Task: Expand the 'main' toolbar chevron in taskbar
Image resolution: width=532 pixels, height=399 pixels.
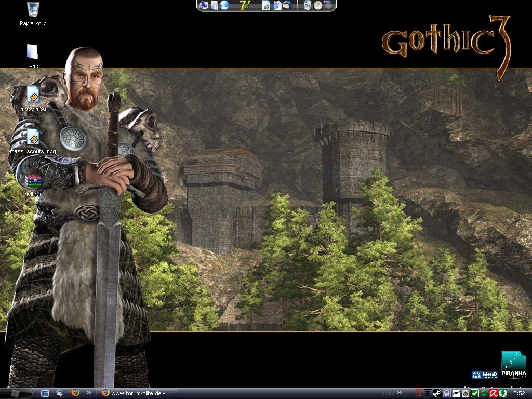Action: coord(400,393)
